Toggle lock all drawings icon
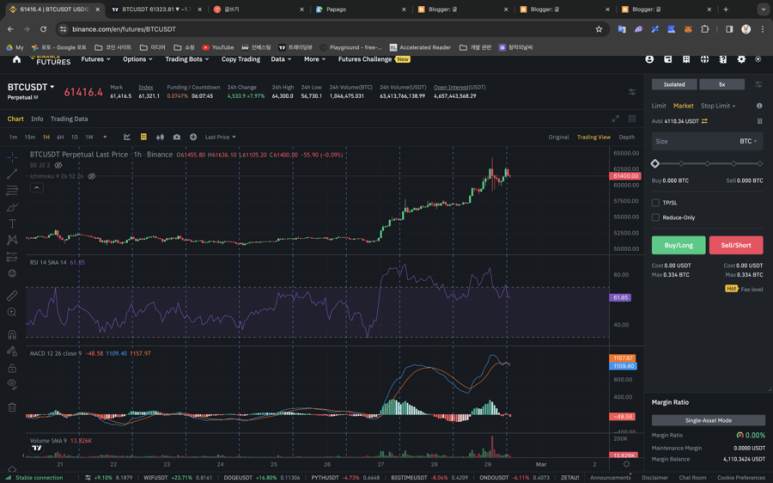 (x=12, y=368)
